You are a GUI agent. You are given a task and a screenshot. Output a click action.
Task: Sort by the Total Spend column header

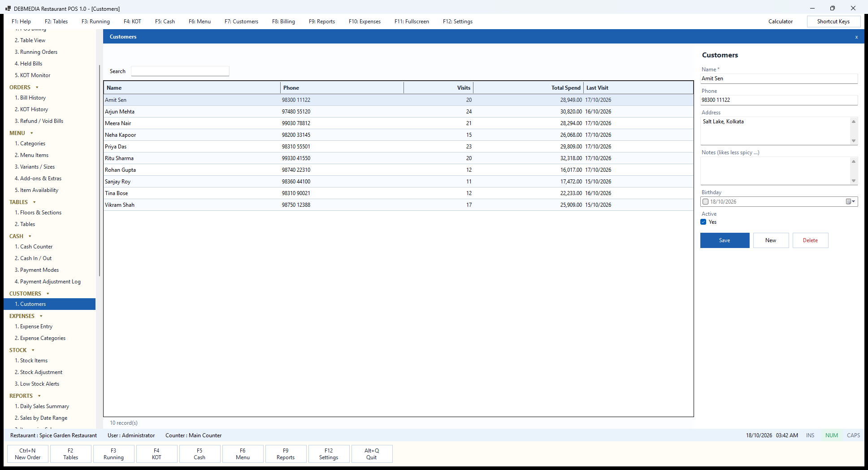[x=528, y=88]
